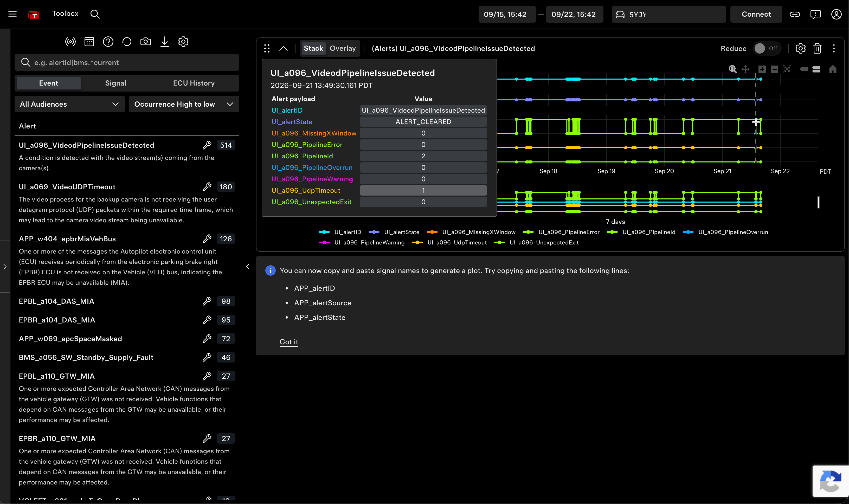Viewport: 849px width, 504px height.
Task: Toggle the Reduce switch
Action: pyautogui.click(x=767, y=49)
